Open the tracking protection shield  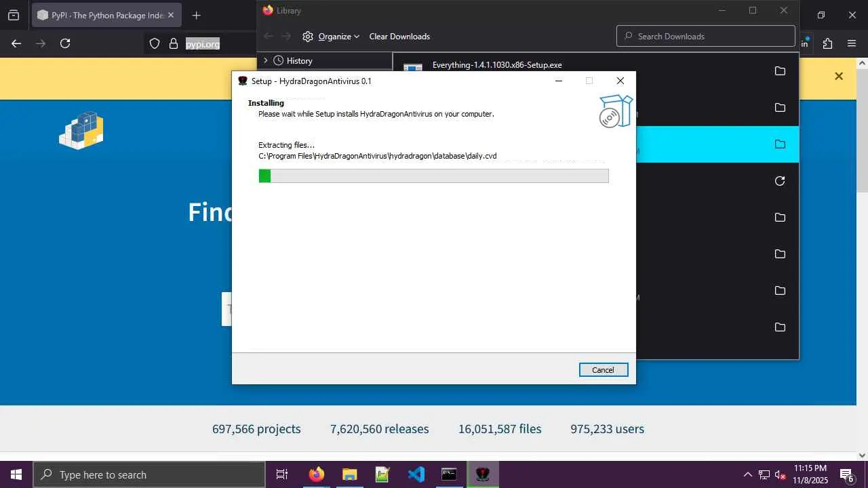(x=155, y=43)
